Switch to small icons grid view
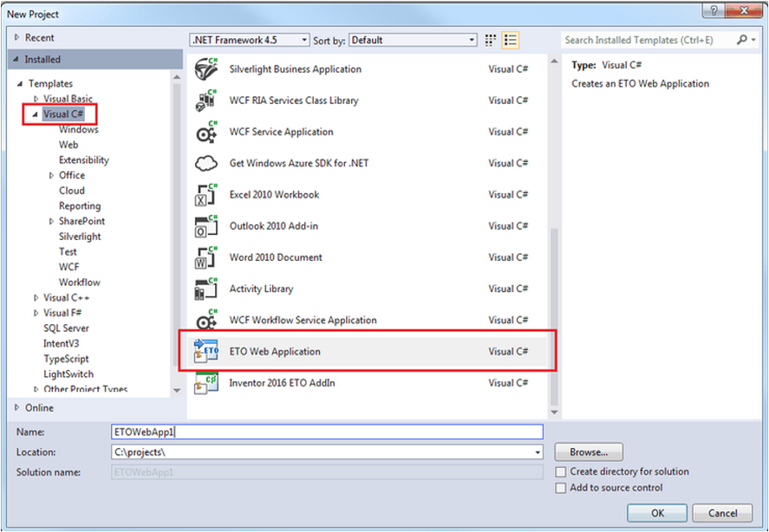 click(x=490, y=40)
